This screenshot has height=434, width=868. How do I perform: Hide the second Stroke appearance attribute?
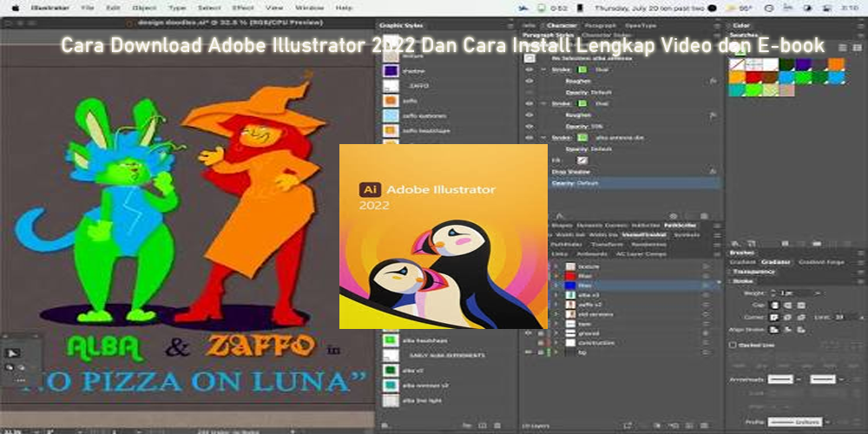coord(529,103)
